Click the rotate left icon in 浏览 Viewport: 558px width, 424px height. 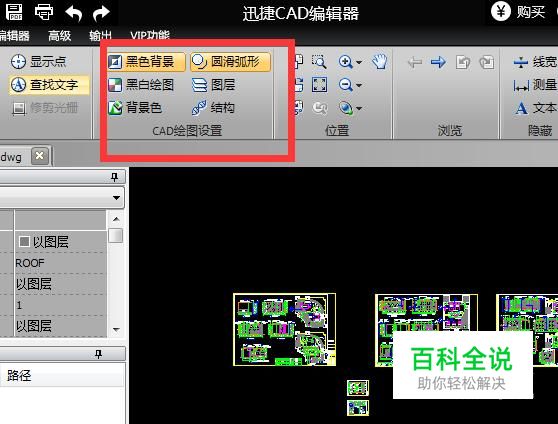(463, 63)
